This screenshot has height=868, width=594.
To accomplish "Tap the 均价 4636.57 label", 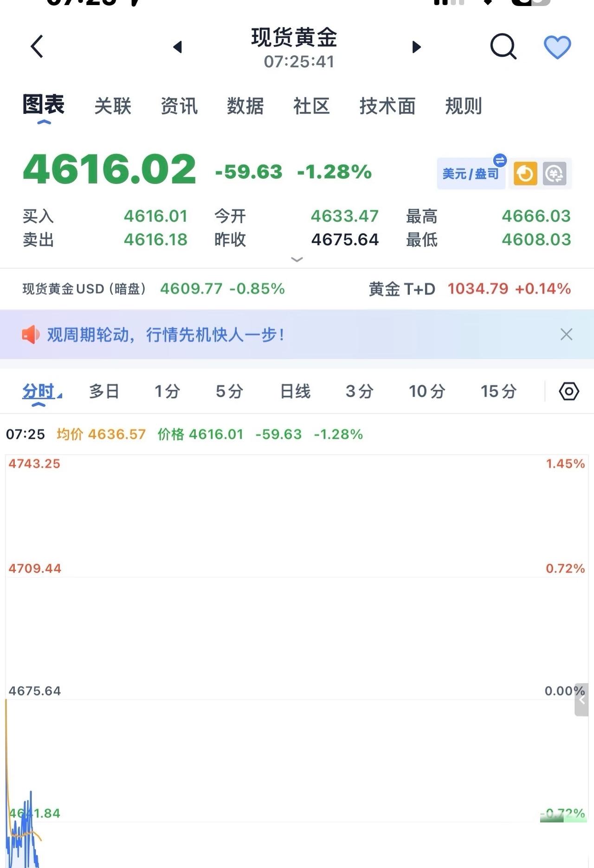I will [x=101, y=434].
